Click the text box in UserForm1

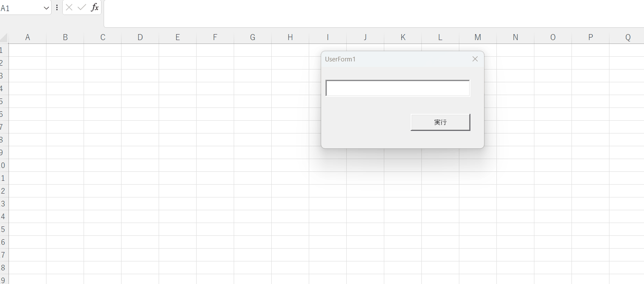(x=397, y=88)
